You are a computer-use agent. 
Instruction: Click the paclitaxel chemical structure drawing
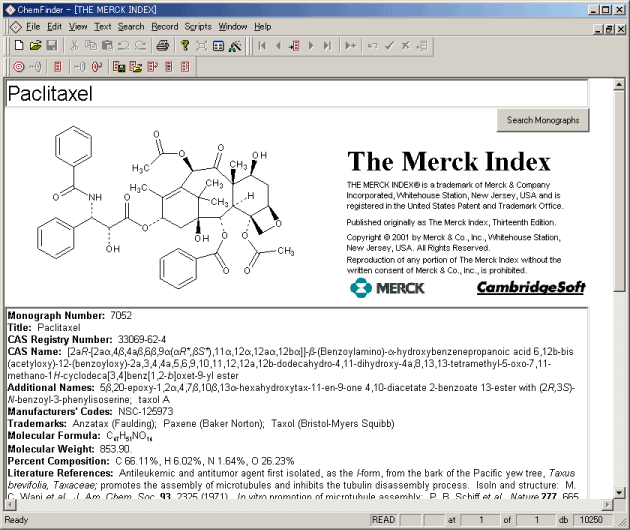click(x=166, y=208)
